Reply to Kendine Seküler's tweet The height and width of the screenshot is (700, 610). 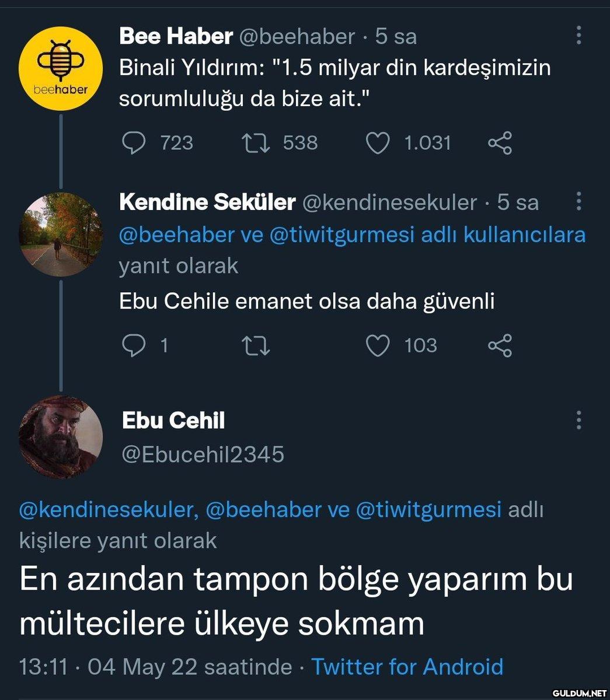pos(133,345)
